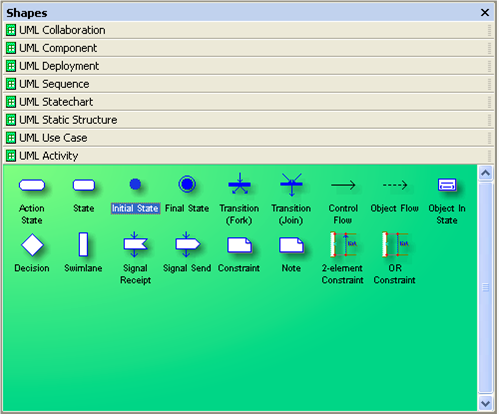Image resolution: width=500 pixels, height=415 pixels.
Task: Click the green icon beside UML Deployment
Action: click(11, 66)
